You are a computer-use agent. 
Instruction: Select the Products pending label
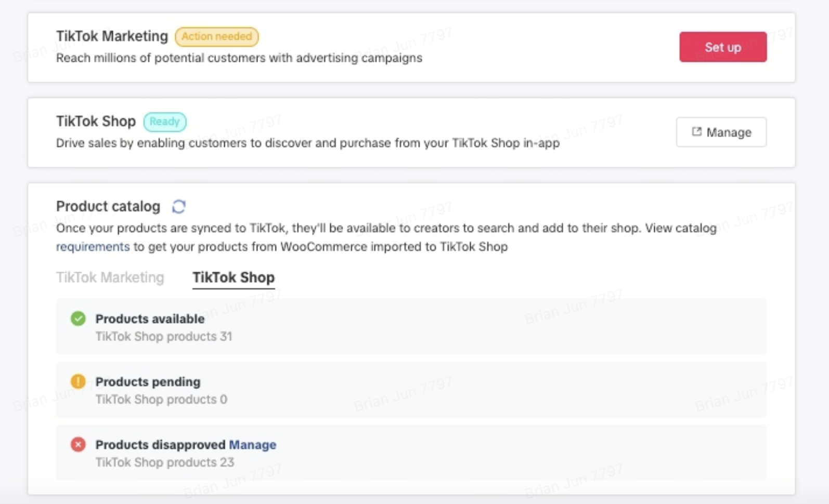[x=148, y=382]
